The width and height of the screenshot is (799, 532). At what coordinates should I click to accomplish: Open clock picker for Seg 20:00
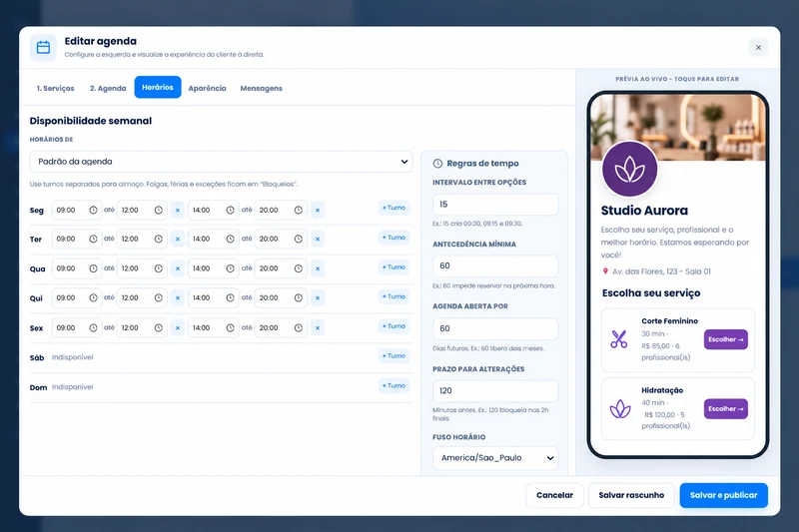tap(298, 210)
